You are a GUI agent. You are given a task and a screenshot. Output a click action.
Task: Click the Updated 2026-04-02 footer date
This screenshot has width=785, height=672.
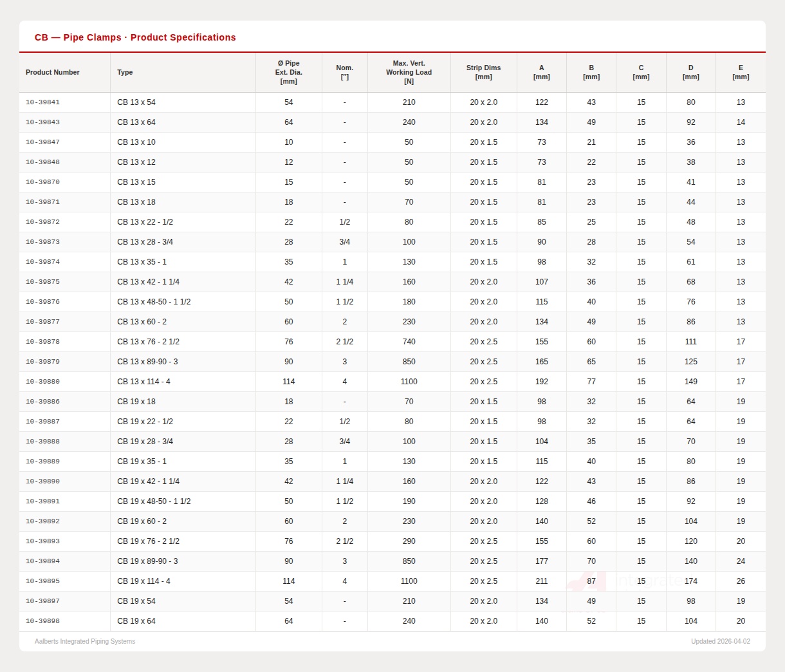(720, 642)
